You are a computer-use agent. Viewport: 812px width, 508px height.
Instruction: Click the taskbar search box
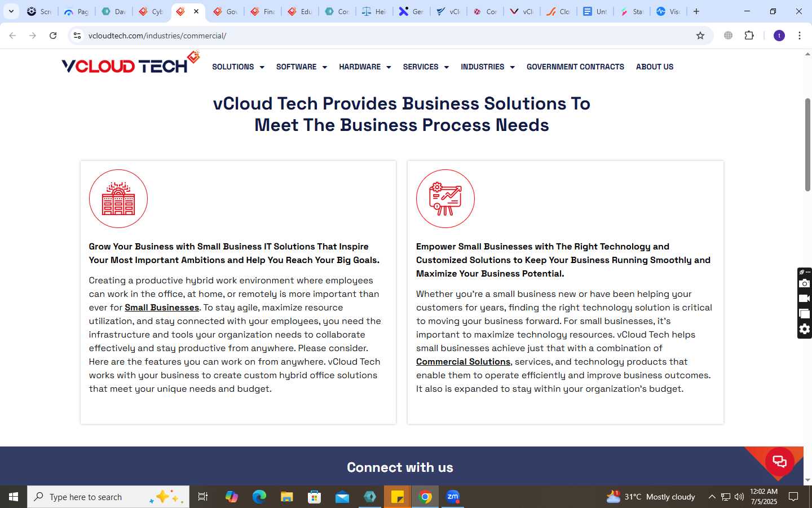pos(108,497)
